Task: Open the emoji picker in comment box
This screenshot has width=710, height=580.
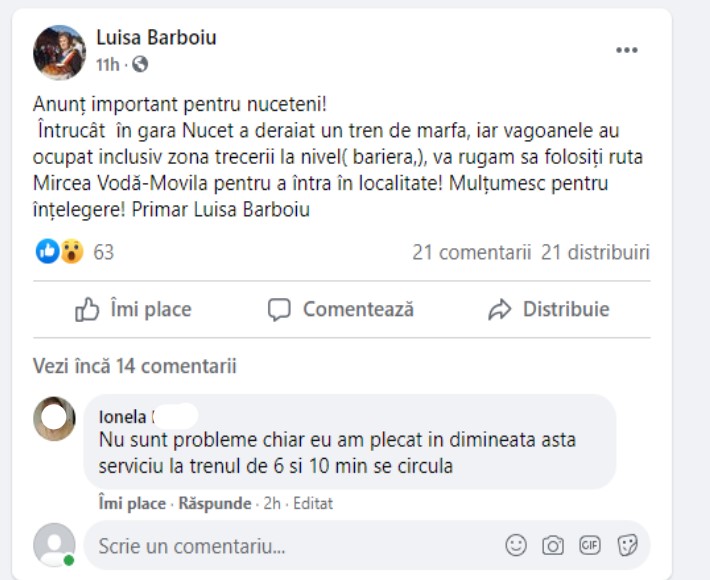Action: click(516, 546)
